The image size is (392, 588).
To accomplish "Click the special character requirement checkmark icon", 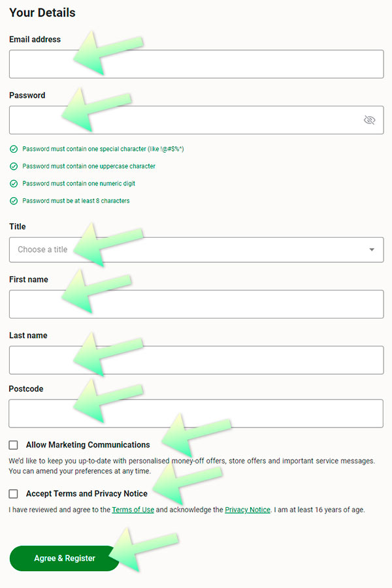I will pos(13,149).
